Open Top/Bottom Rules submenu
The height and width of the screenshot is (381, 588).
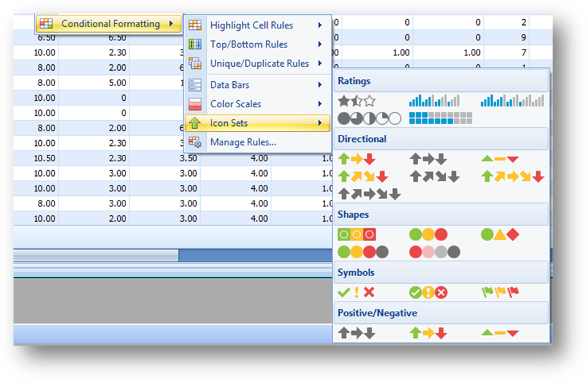(x=257, y=44)
